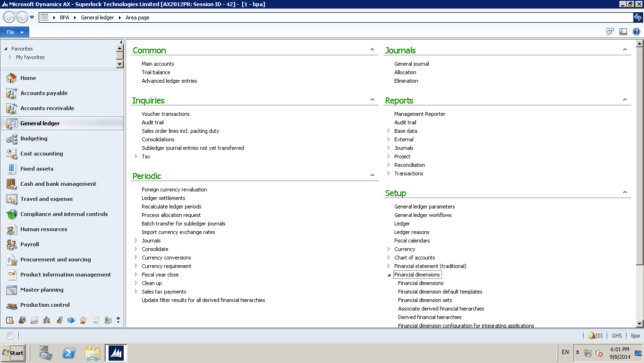Image resolution: width=644 pixels, height=363 pixels.
Task: Open the help question mark icon
Action: [636, 32]
